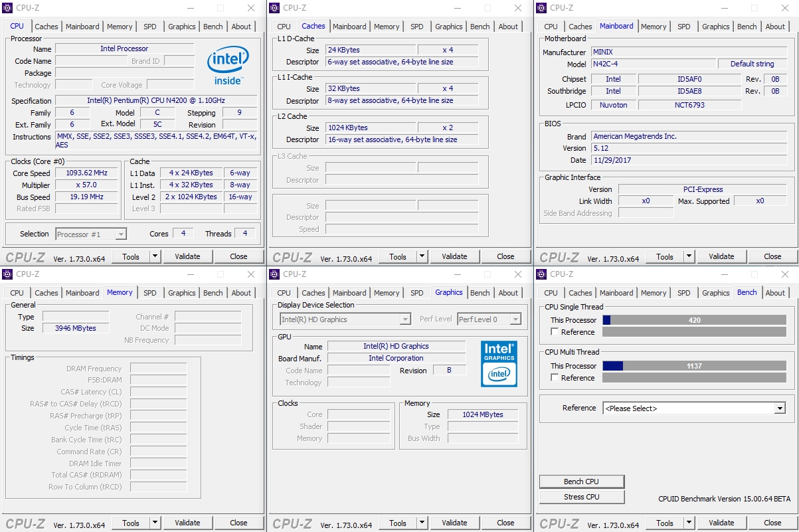The image size is (799, 532).
Task: Click the Specification field with Pentium N4200
Action: pos(156,101)
